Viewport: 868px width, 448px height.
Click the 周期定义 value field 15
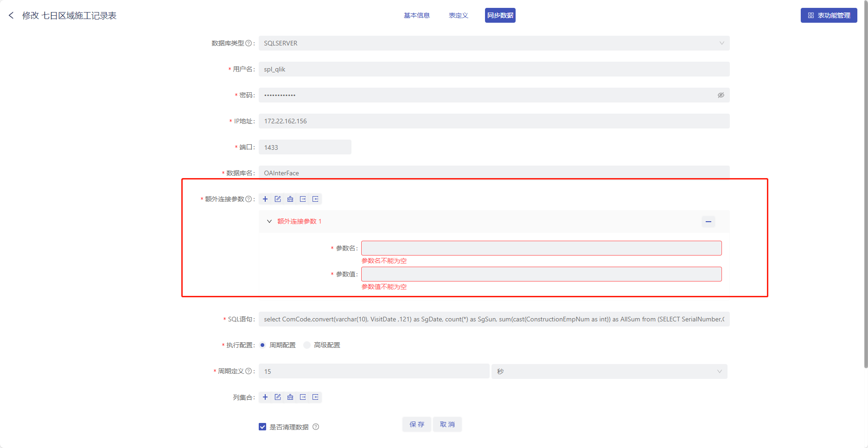coord(374,371)
